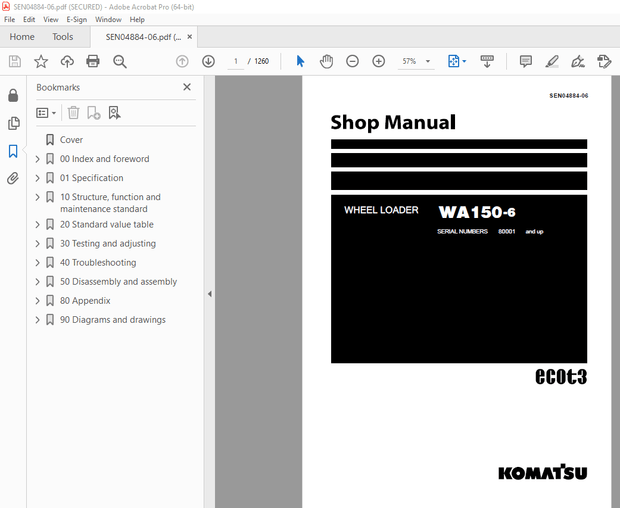The image size is (620, 508).
Task: Jump to the Cover bookmark
Action: click(x=71, y=140)
